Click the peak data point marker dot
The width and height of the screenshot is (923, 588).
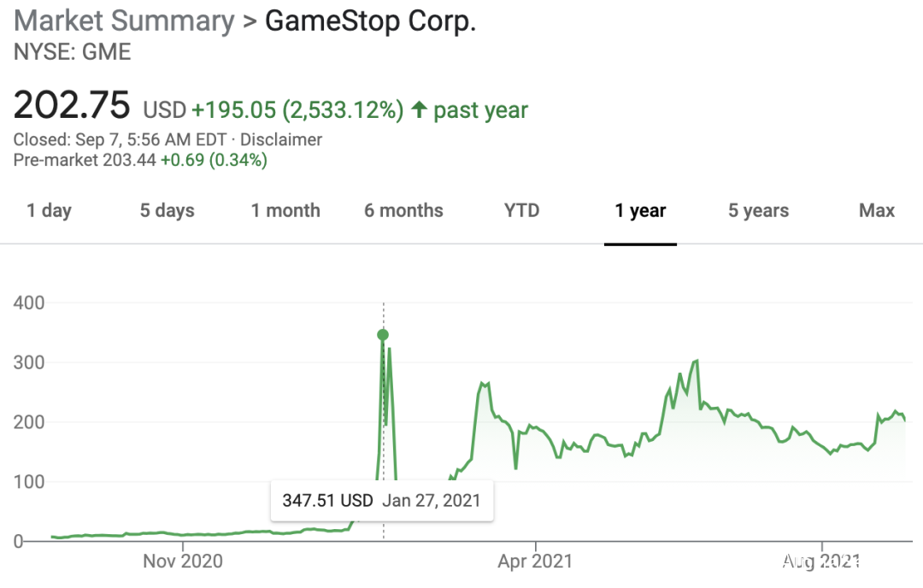point(383,335)
